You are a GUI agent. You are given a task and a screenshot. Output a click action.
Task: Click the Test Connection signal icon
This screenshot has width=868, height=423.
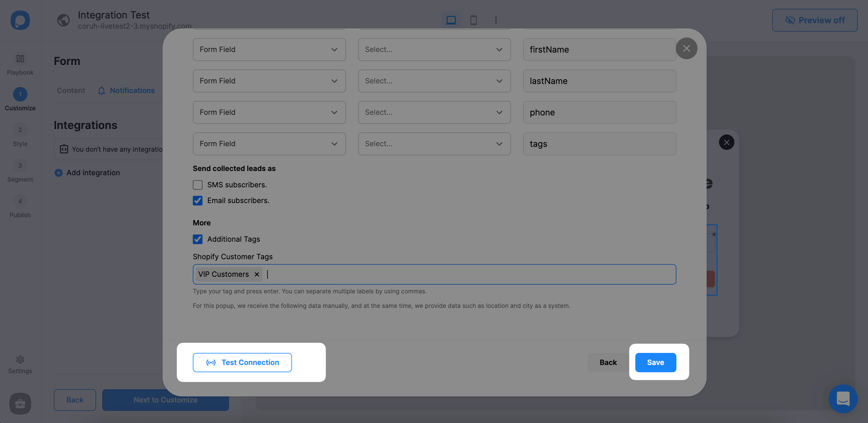coord(209,362)
